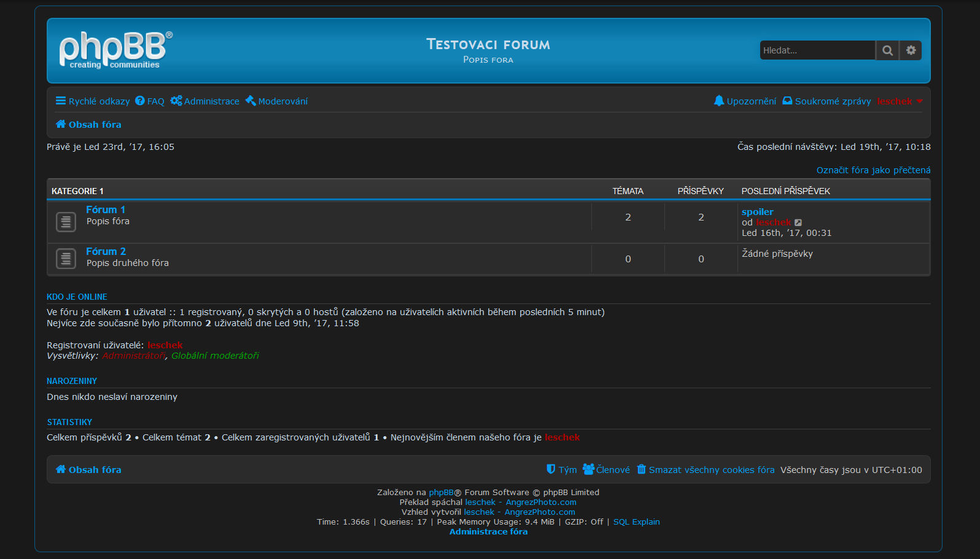Click leschek link in Překlad spáchal line

[480, 502]
